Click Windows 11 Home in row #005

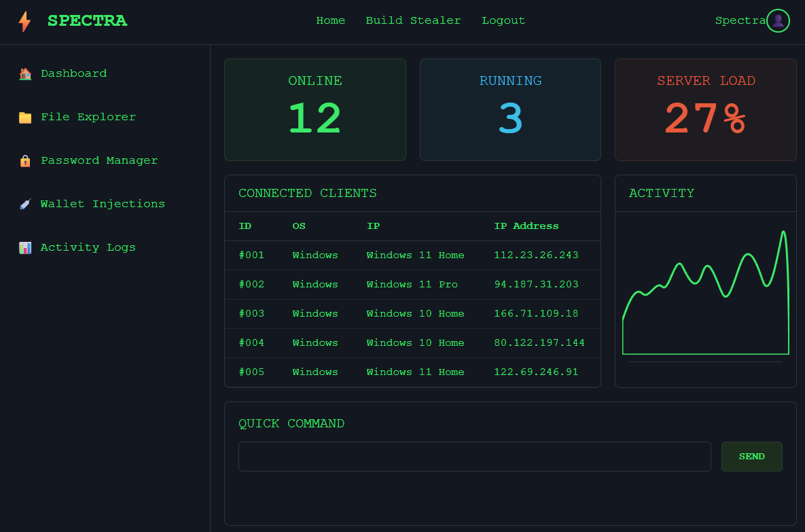pos(415,373)
